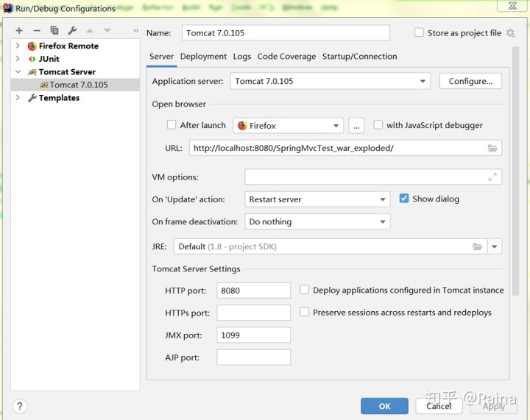Move configuration down arrow

(x=107, y=31)
